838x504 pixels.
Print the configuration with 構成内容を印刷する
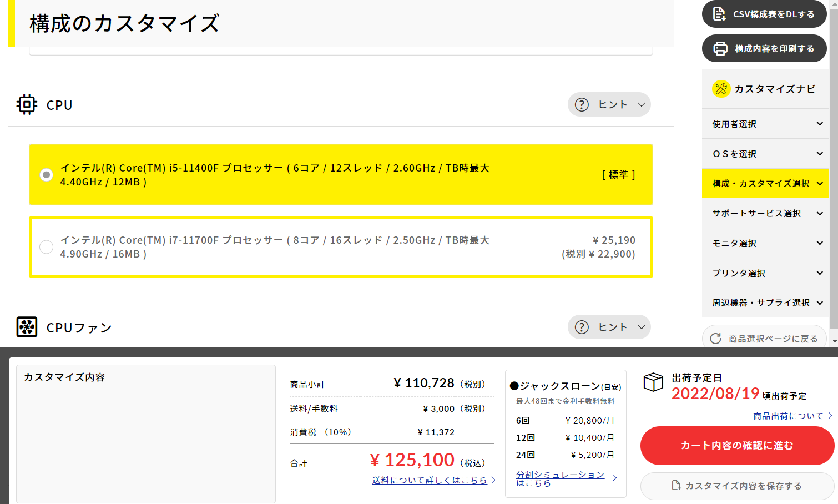click(764, 48)
